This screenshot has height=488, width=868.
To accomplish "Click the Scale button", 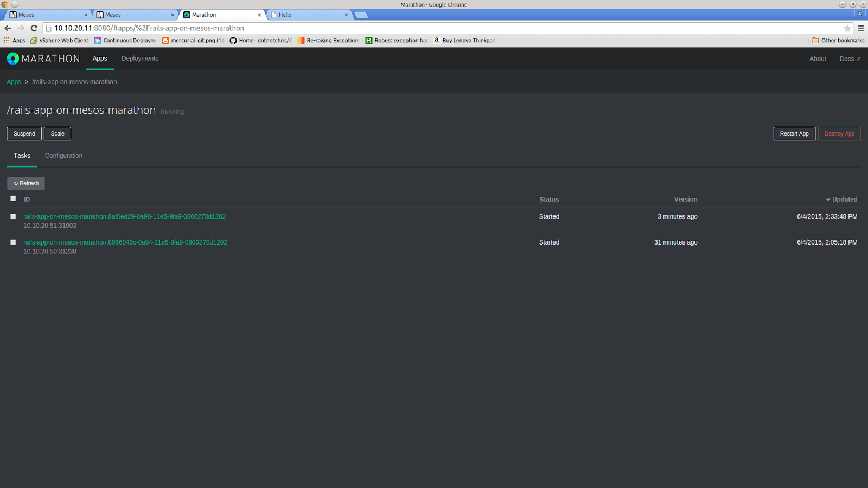I will tap(58, 134).
